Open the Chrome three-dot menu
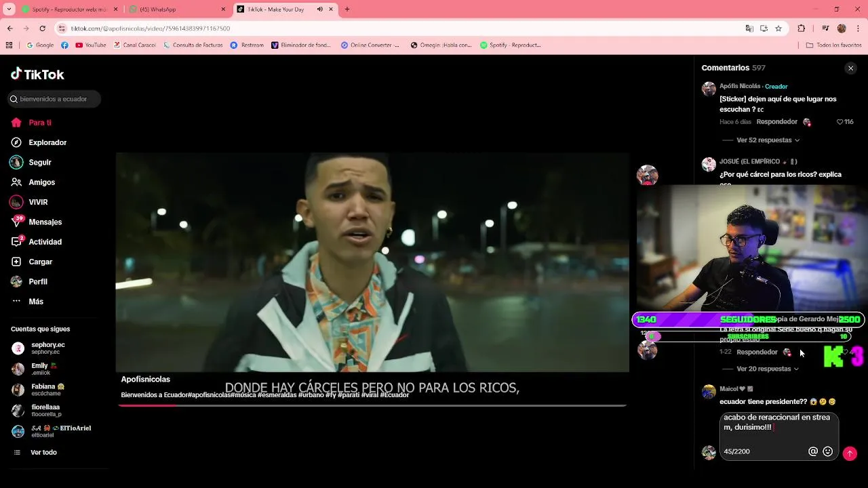 pos(858,28)
